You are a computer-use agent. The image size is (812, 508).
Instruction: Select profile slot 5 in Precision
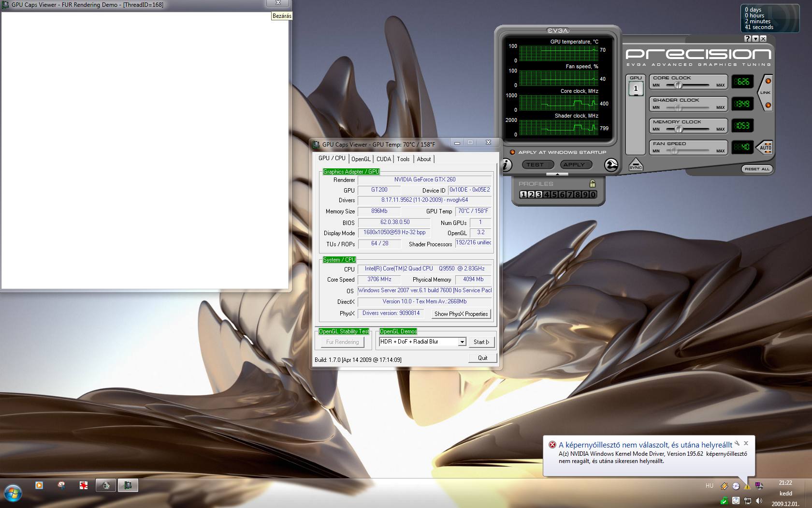point(554,194)
